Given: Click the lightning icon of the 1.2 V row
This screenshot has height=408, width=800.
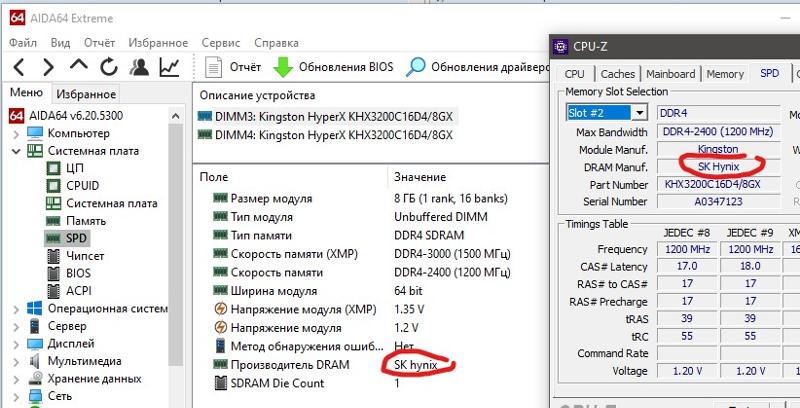Looking at the screenshot, I should (220, 327).
